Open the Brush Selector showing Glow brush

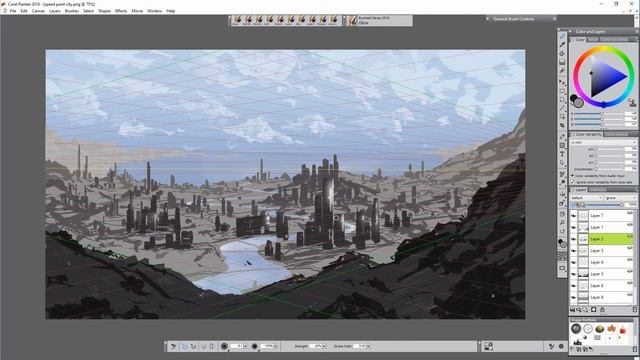click(379, 20)
